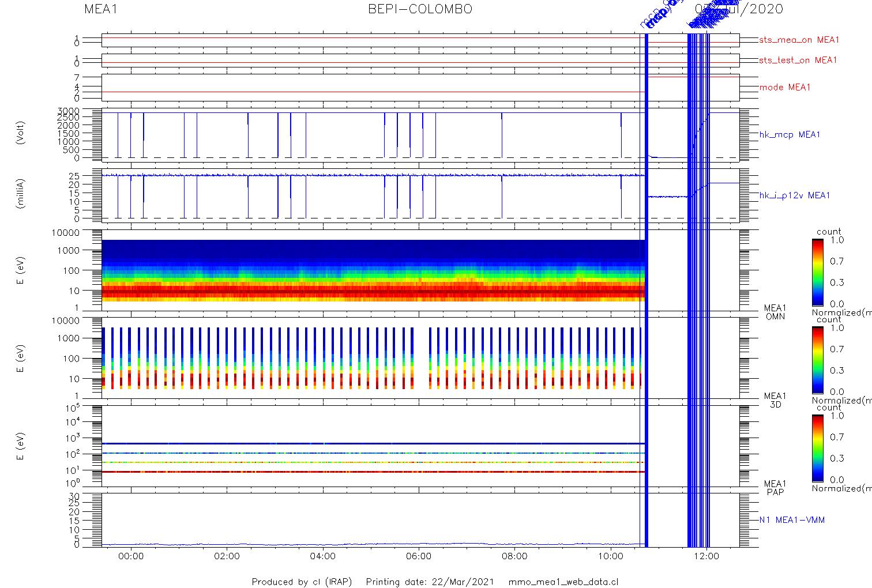This screenshot has height=588, width=872.
Task: Click the MEA1 OMN panel label
Action: pos(775,312)
